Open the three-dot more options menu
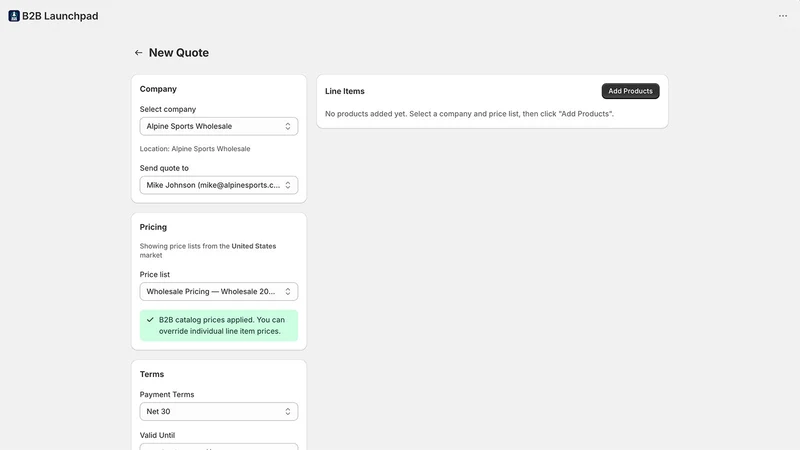Image resolution: width=800 pixels, height=450 pixels. click(783, 16)
